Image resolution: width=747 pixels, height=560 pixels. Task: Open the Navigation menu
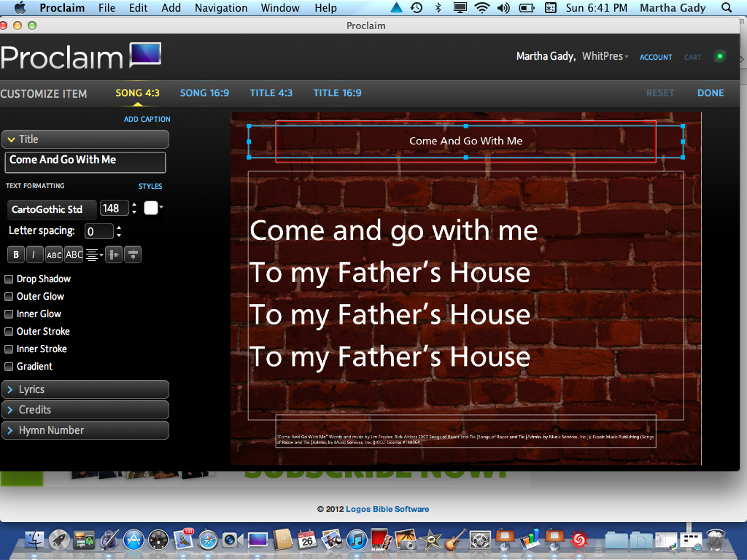click(x=221, y=7)
